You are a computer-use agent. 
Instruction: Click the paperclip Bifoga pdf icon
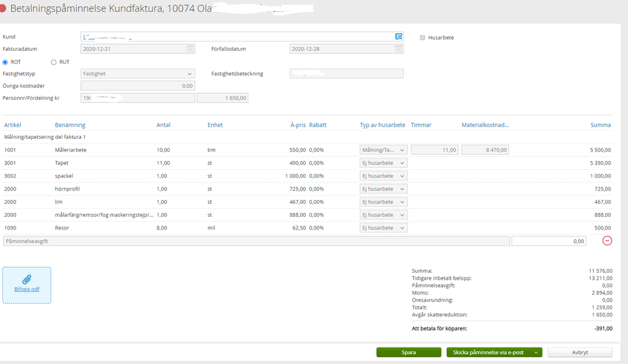27,279
